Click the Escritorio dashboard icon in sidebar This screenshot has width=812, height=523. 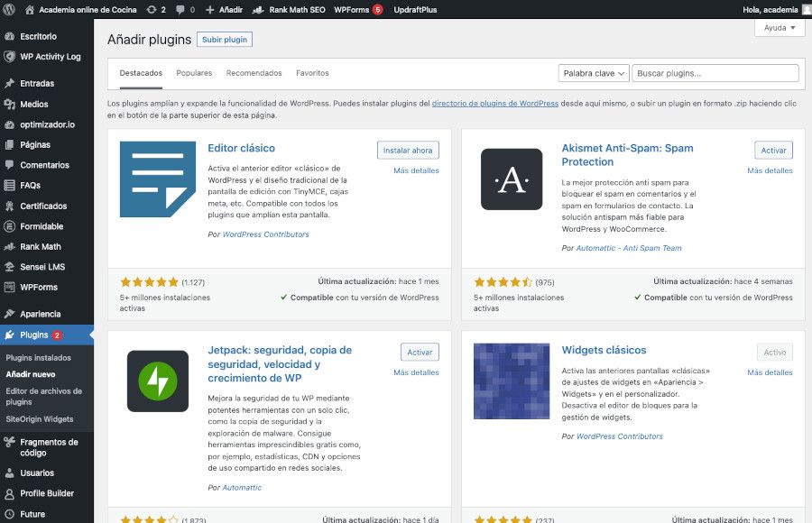click(x=9, y=36)
